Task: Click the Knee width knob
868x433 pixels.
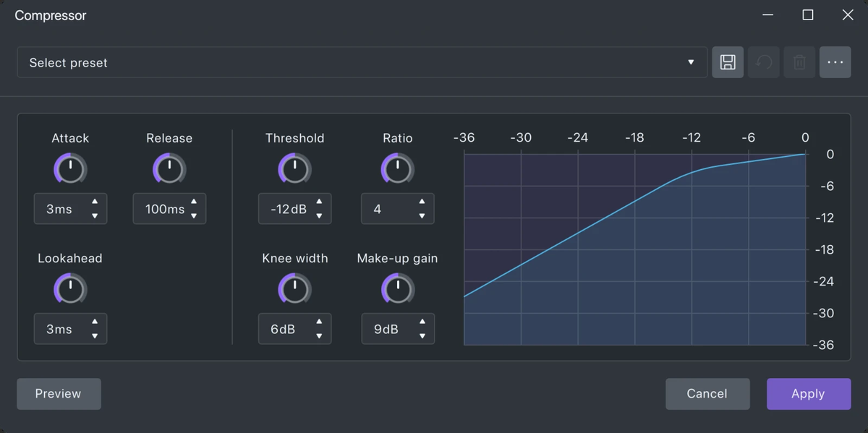Action: click(x=294, y=290)
